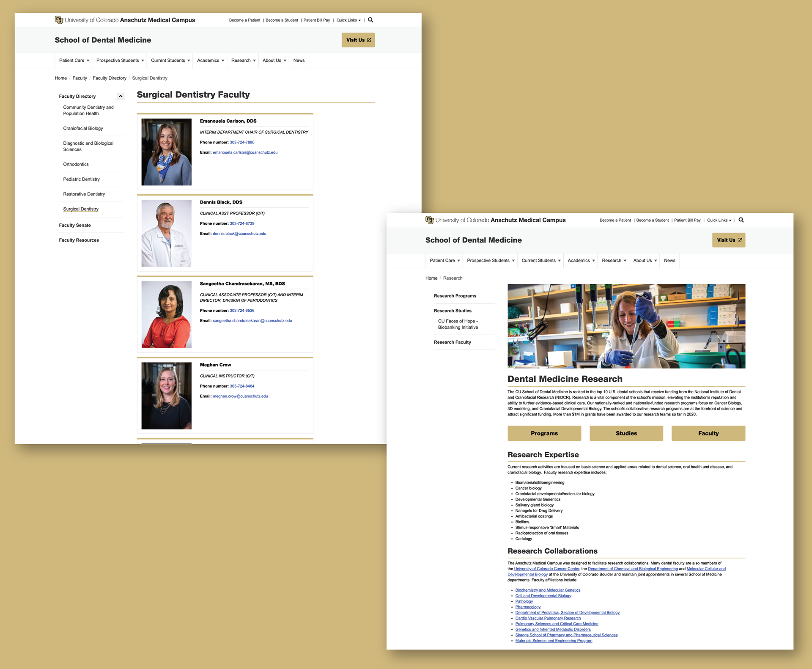Collapse the Faculty Directory sidebar section
The width and height of the screenshot is (812, 669).
pyautogui.click(x=121, y=96)
